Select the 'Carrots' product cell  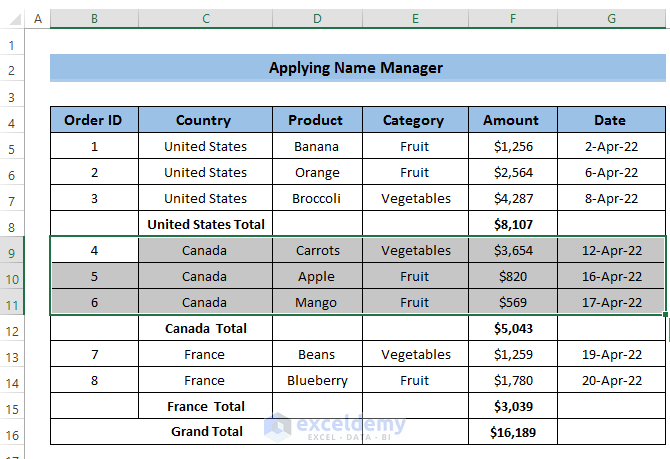[x=317, y=250]
